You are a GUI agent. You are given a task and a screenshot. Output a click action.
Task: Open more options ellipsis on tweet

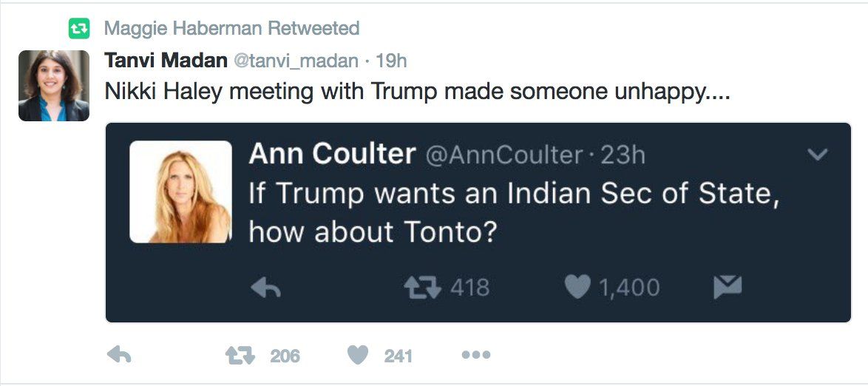tap(475, 355)
